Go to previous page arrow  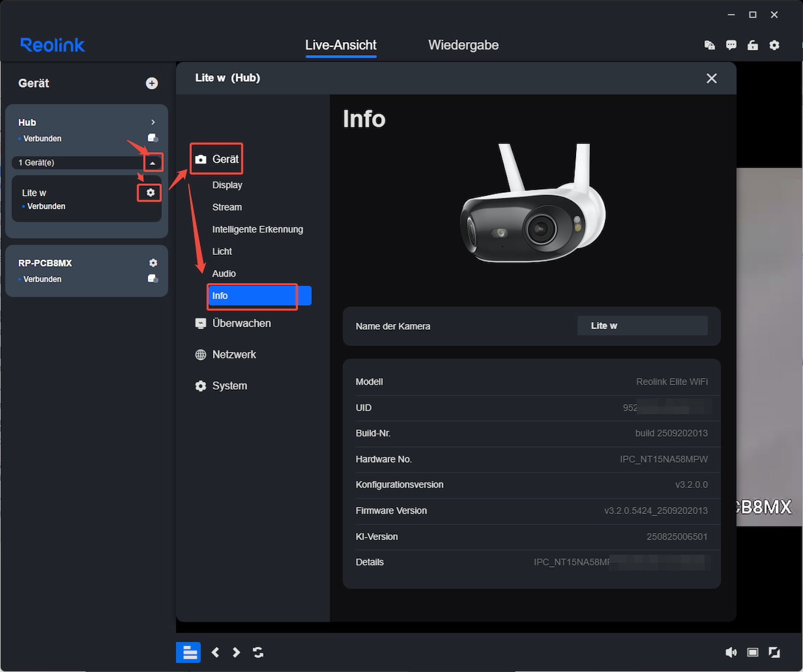pyautogui.click(x=215, y=652)
